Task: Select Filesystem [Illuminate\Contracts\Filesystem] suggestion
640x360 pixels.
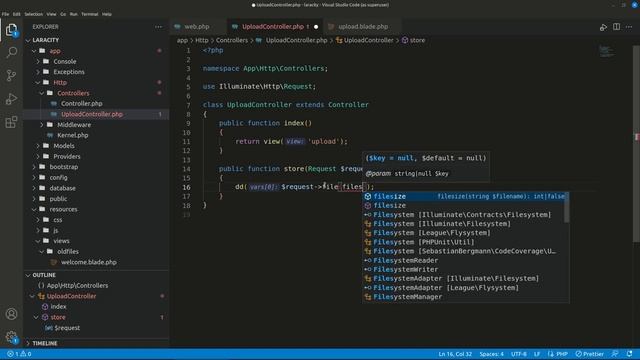Action: [464, 215]
